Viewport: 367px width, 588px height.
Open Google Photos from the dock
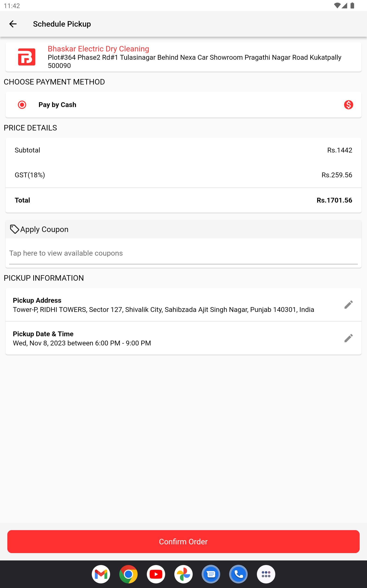(x=183, y=574)
